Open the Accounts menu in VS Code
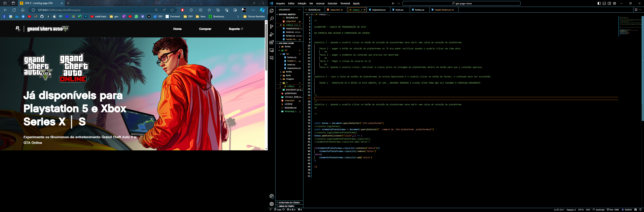This screenshot has height=212, width=644. tap(271, 196)
